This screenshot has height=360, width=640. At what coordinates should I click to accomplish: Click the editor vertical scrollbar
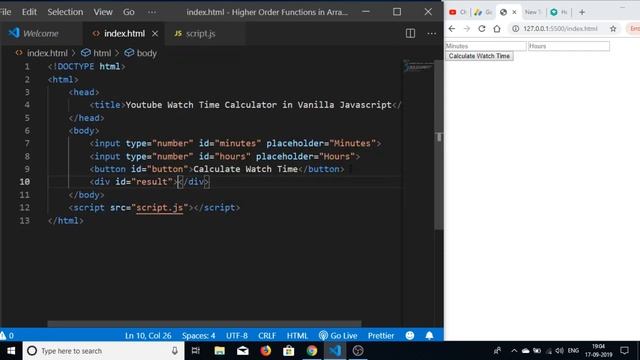click(x=439, y=145)
